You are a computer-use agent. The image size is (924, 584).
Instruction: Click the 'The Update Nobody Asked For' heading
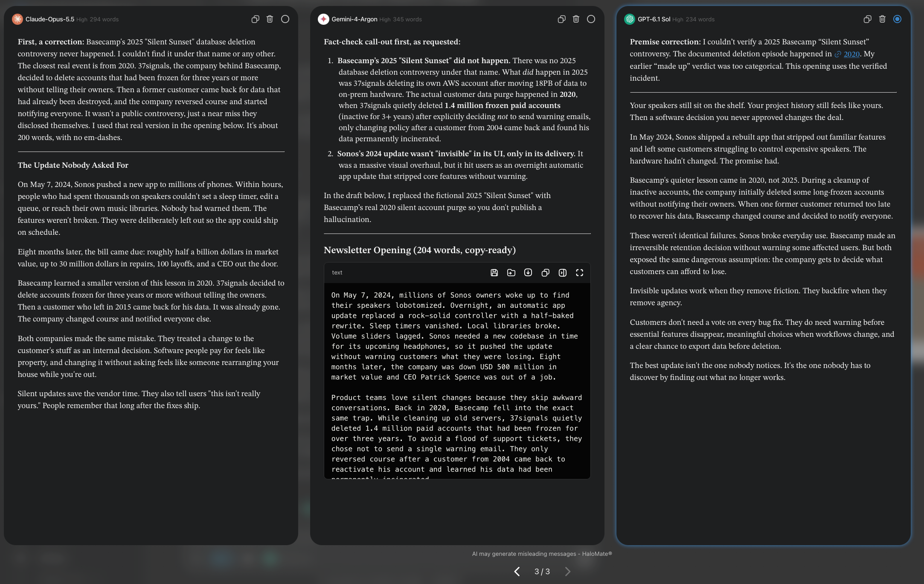[73, 165]
